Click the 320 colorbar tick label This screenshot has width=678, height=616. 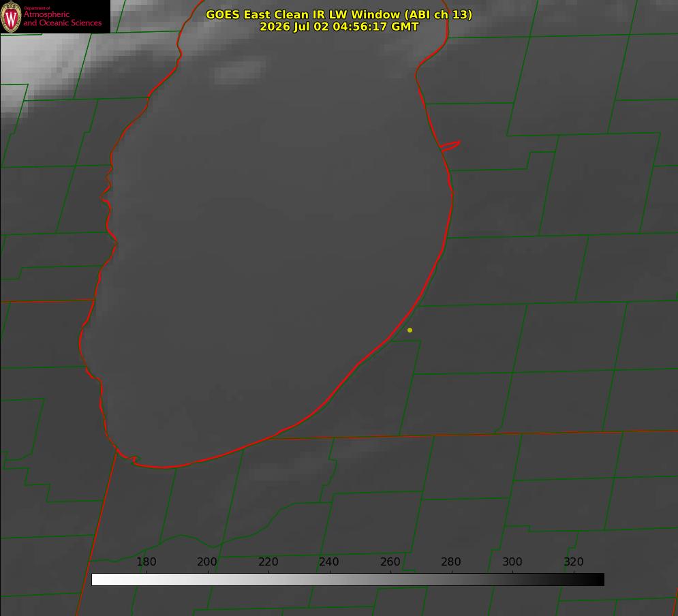574,561
